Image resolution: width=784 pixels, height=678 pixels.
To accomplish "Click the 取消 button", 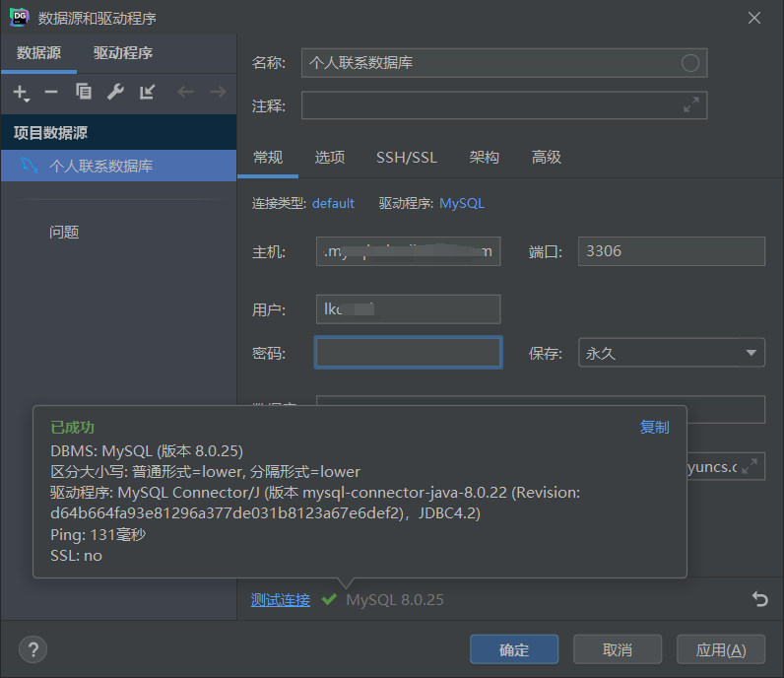I will coord(618,649).
